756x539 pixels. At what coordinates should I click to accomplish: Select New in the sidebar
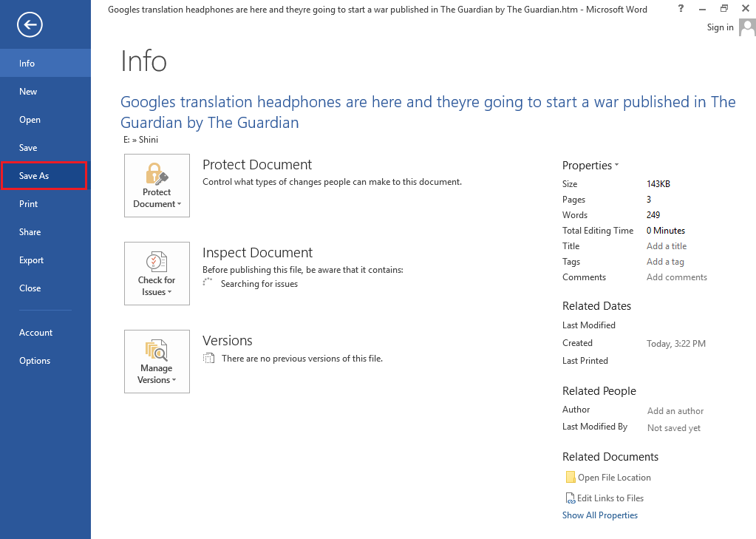(x=45, y=91)
